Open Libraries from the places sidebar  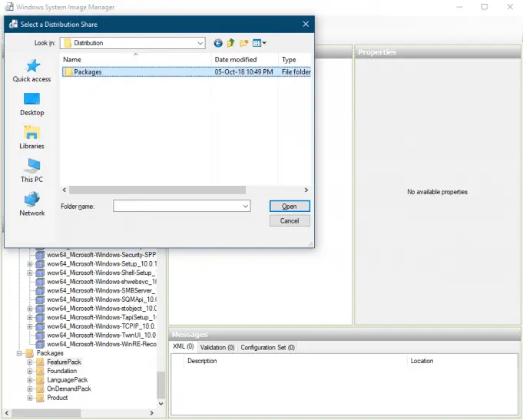(x=31, y=133)
